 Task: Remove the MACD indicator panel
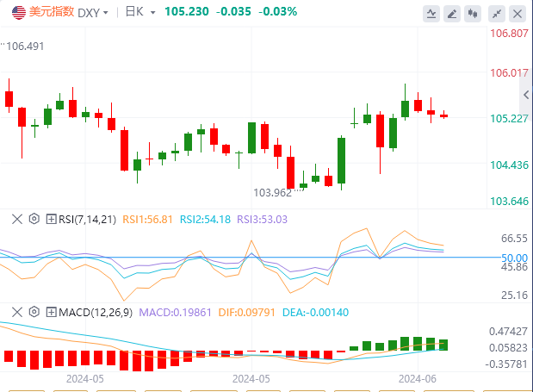click(x=17, y=312)
